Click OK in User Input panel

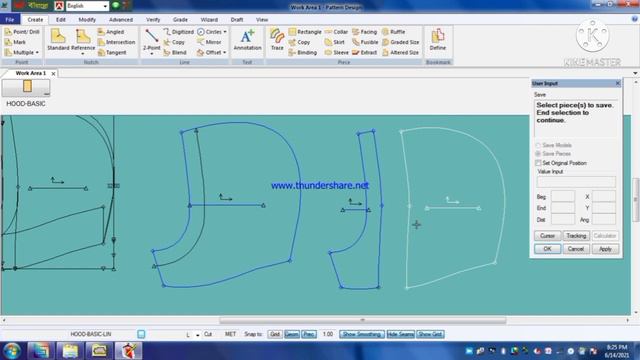(x=547, y=249)
